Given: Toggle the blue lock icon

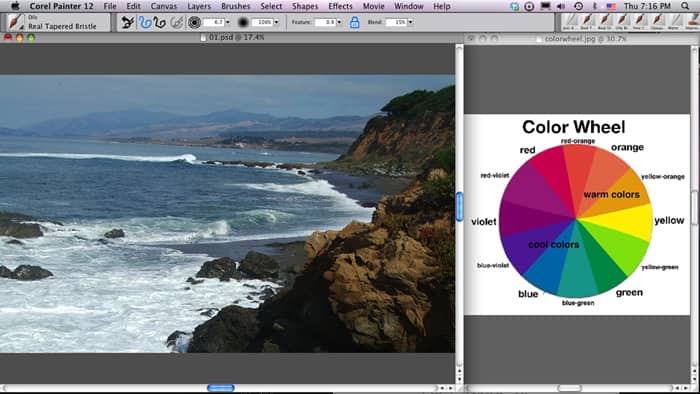Looking at the screenshot, I should [354, 22].
